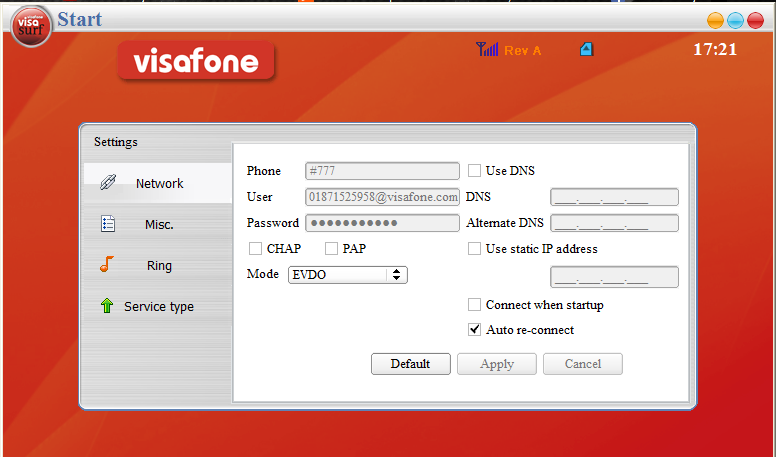This screenshot has height=457, width=776.
Task: Click the Alternate DNS address field
Action: 614,223
